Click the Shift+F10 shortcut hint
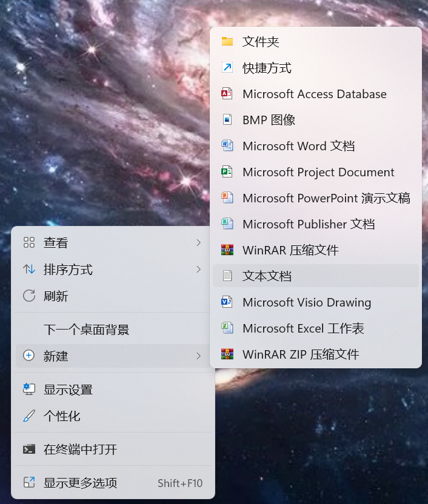 (180, 483)
